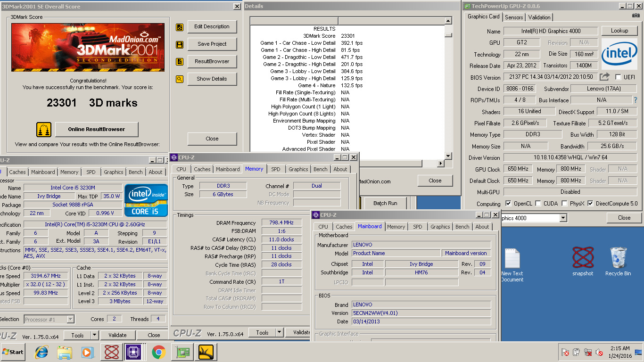The image size is (644, 362).
Task: Click the Lookup button in GPU-Z
Action: [x=619, y=31]
